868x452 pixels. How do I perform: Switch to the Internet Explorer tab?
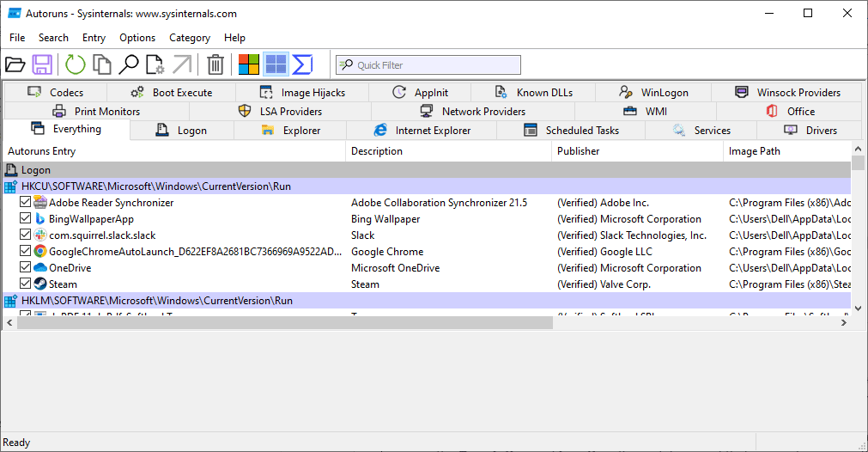[422, 130]
